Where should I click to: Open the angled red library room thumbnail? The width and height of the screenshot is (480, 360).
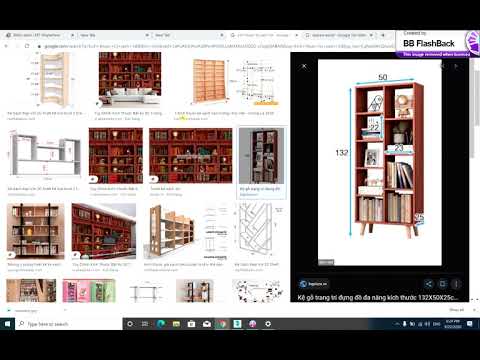tap(104, 231)
